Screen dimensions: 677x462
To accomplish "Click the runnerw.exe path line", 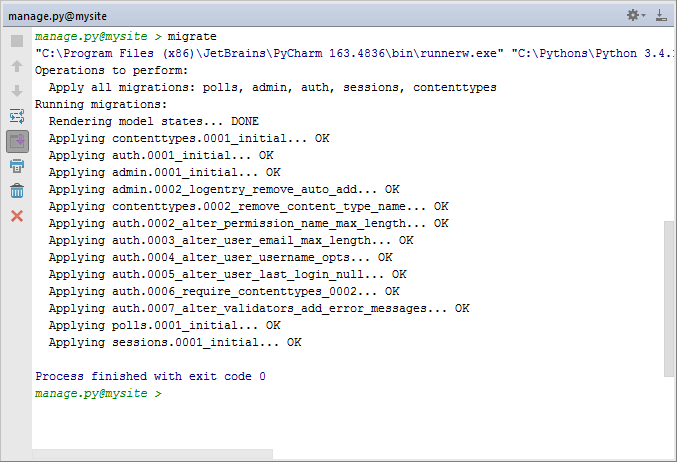I will [x=354, y=54].
